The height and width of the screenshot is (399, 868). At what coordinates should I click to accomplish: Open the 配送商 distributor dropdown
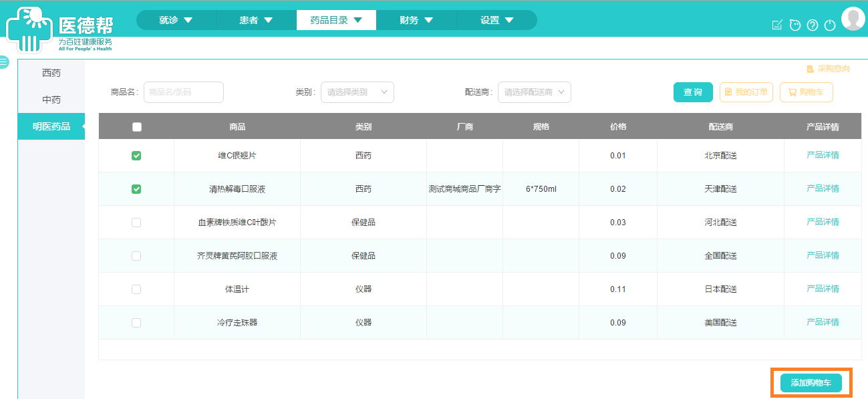pyautogui.click(x=535, y=92)
